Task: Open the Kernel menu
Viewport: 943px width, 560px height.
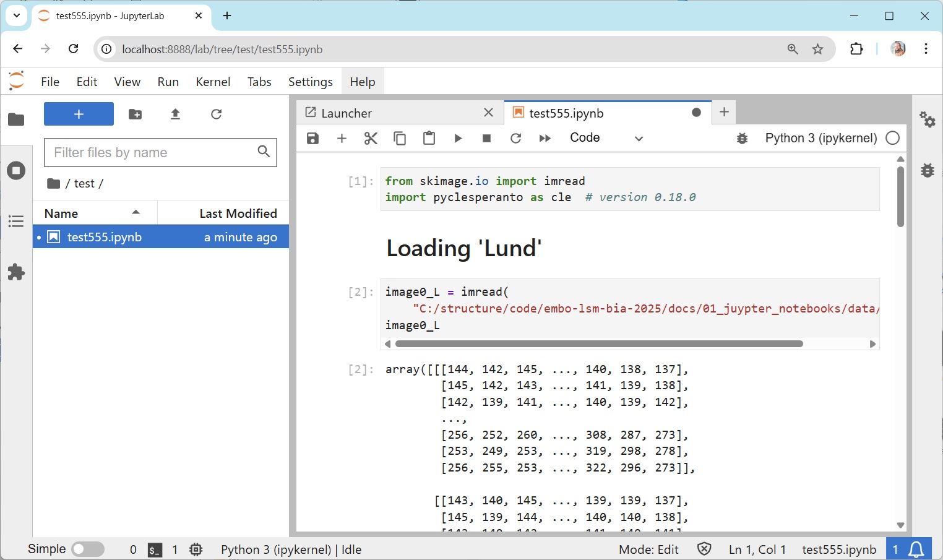Action: (x=213, y=82)
